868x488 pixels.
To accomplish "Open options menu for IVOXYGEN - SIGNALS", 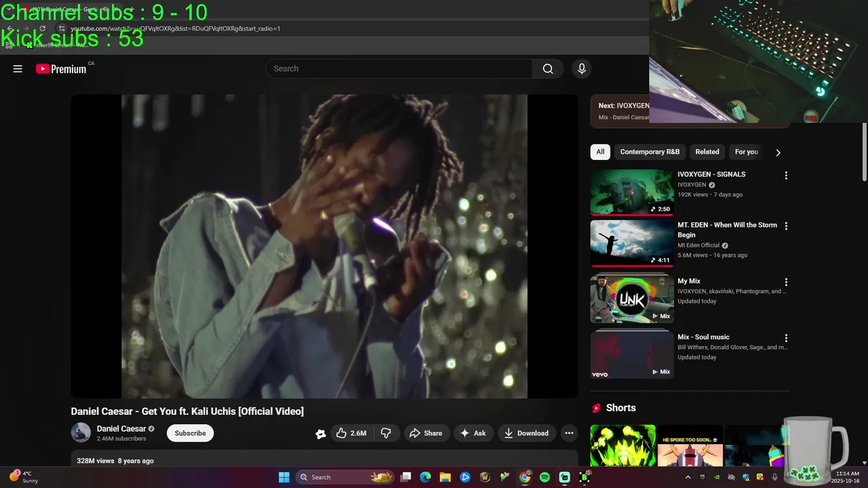I will [x=786, y=176].
